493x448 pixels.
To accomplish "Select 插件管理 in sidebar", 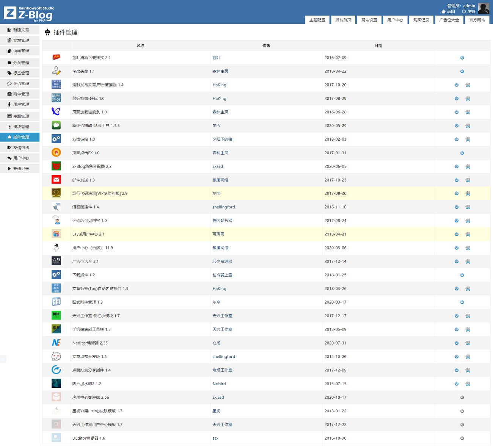I will pos(20,137).
